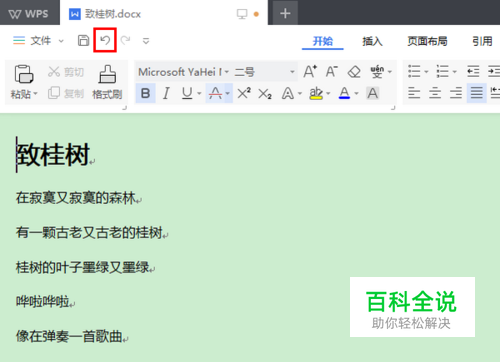The width and height of the screenshot is (500, 362).
Task: Click the WPS home tab
Action: click(29, 14)
